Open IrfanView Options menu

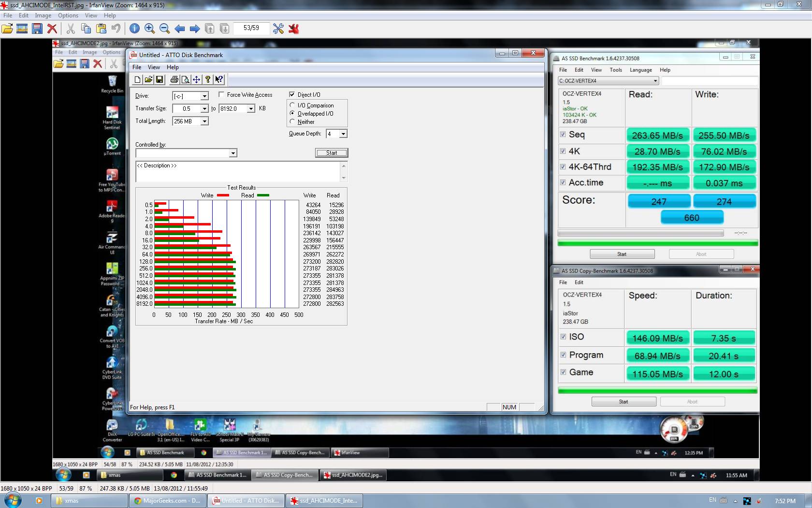(68, 15)
